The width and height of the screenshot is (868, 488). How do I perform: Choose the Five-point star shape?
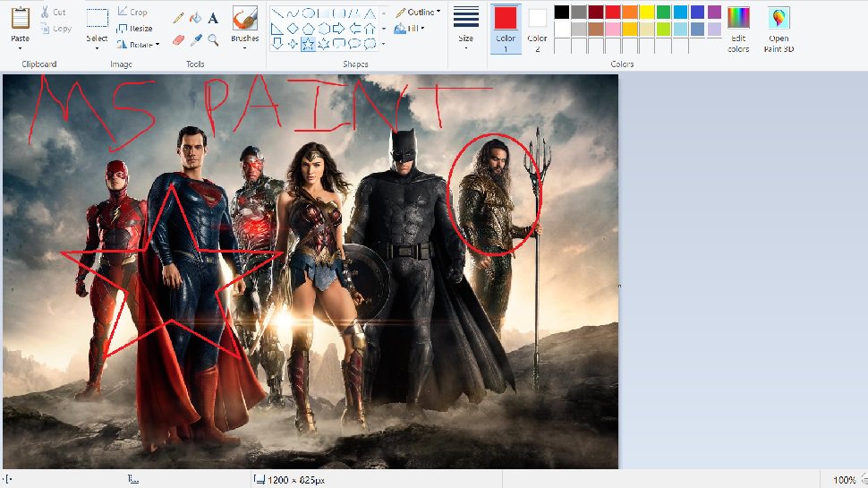[x=309, y=43]
